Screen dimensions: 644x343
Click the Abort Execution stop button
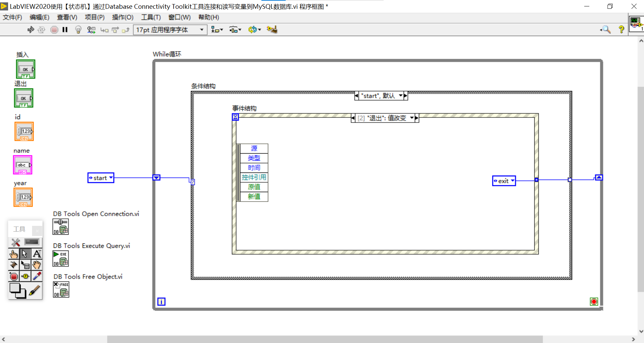54,30
